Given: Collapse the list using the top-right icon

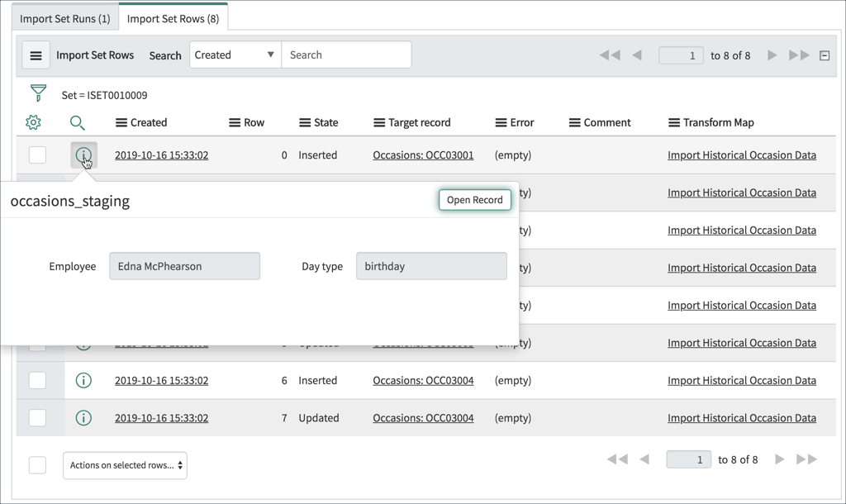Looking at the screenshot, I should [x=824, y=55].
